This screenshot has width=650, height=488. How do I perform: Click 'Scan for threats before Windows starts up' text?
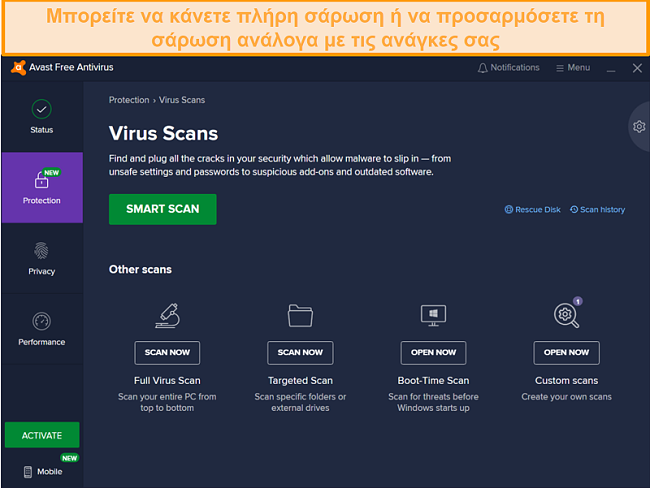coord(433,402)
